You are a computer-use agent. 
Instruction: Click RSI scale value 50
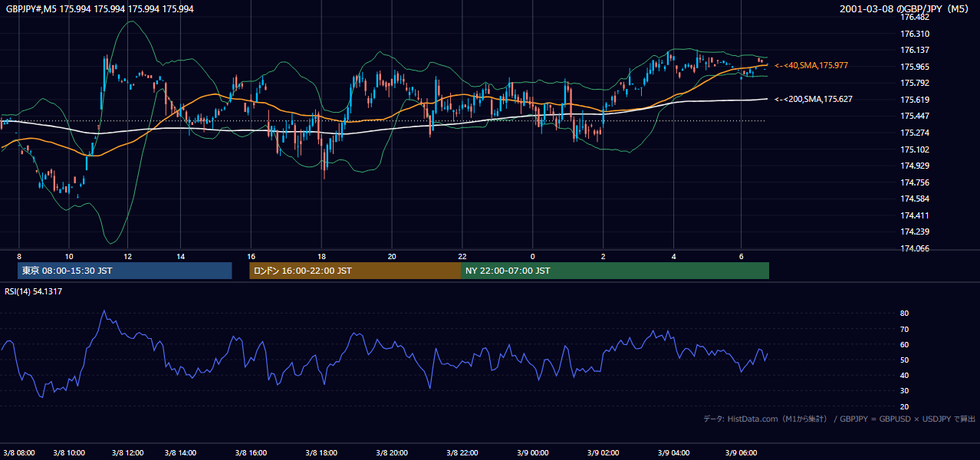905,360
